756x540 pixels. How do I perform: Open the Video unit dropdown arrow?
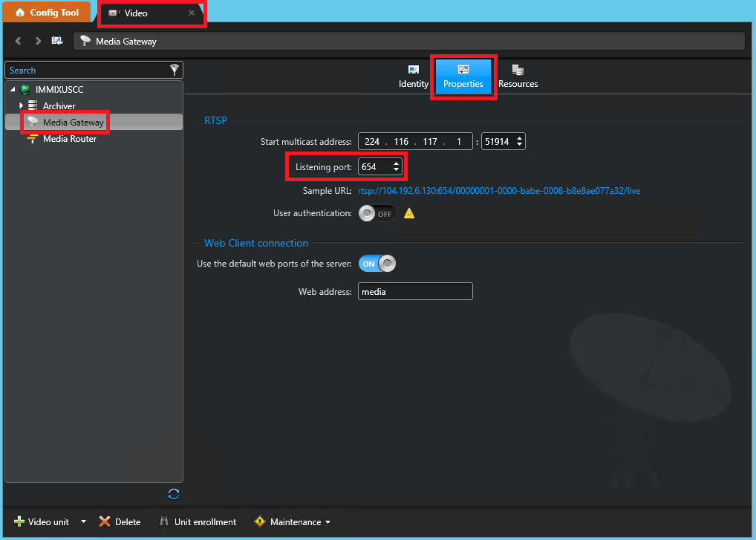click(x=83, y=521)
